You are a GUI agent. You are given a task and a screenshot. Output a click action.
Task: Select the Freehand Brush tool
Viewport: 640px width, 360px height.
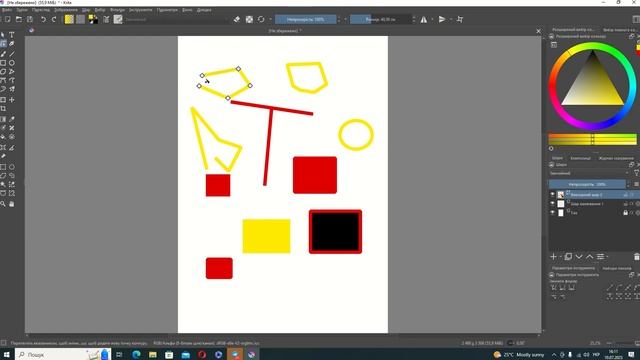coord(3,54)
